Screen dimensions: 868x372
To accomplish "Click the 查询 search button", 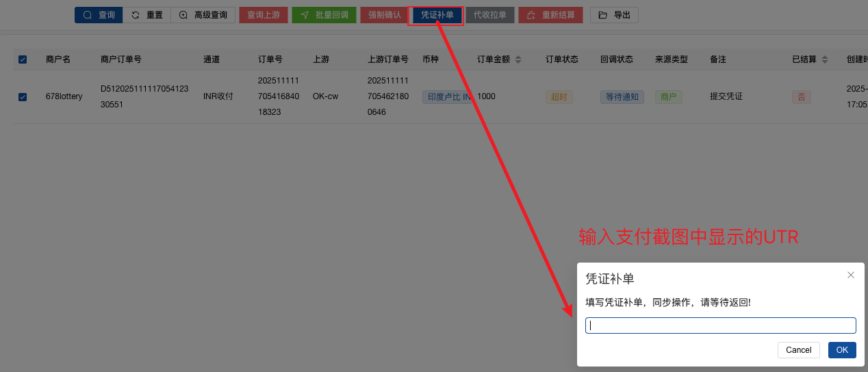I will (x=99, y=15).
